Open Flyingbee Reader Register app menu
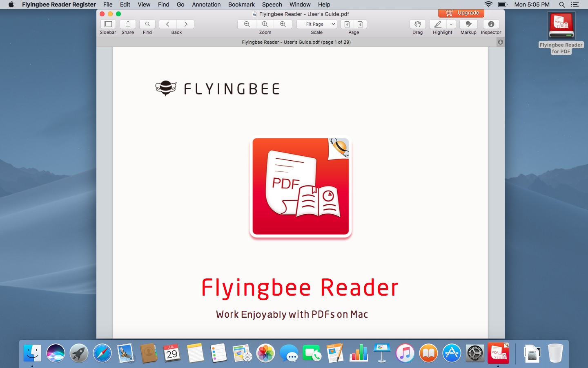This screenshot has height=368, width=588. pos(59,4)
